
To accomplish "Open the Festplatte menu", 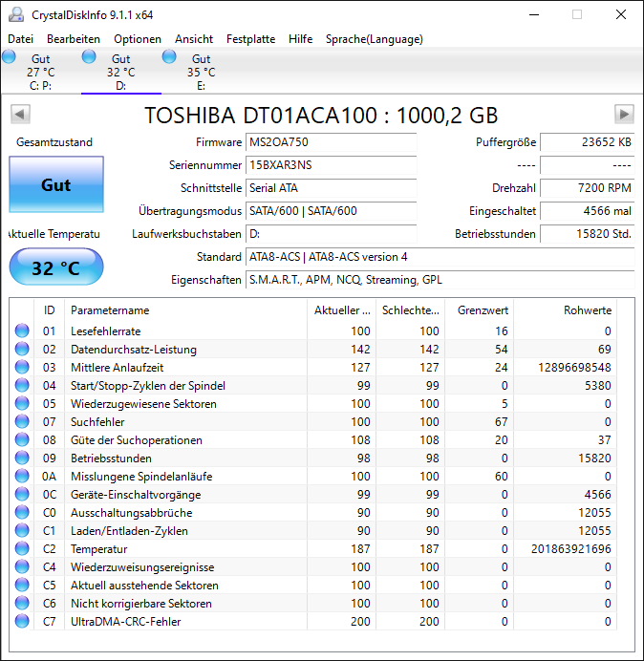I will [x=250, y=39].
